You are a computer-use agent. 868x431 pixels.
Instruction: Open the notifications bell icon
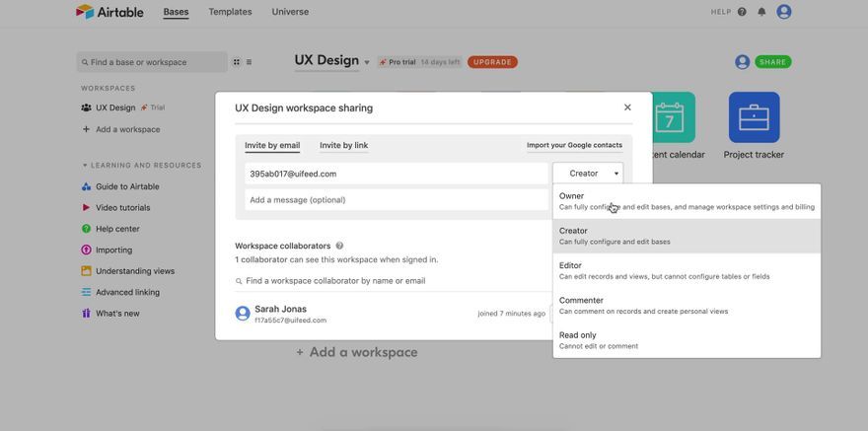coord(761,12)
